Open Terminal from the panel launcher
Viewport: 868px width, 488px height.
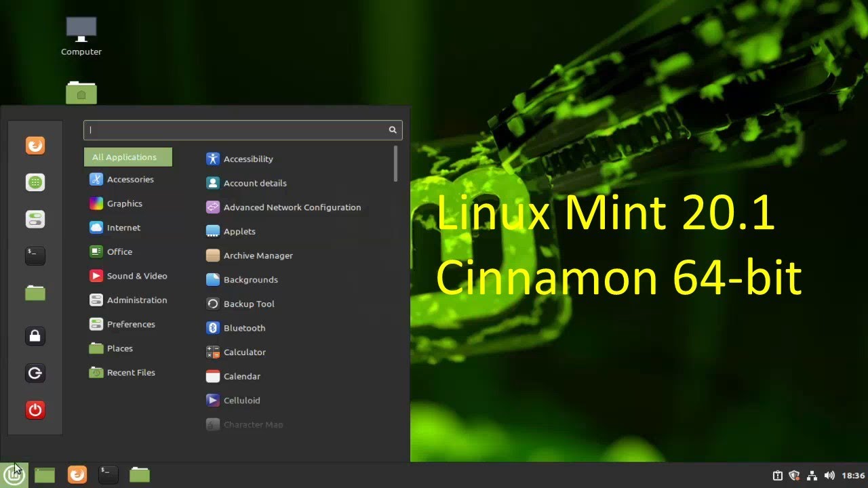click(x=108, y=474)
